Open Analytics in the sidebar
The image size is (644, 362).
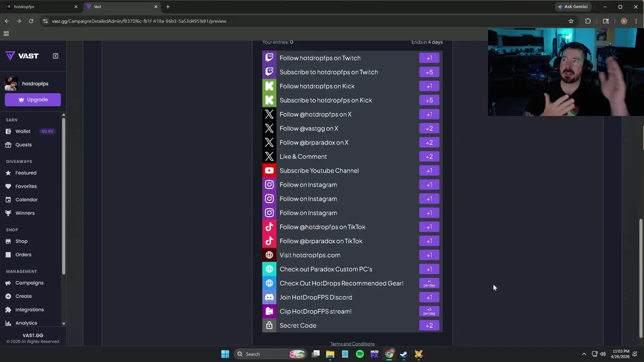tap(26, 323)
